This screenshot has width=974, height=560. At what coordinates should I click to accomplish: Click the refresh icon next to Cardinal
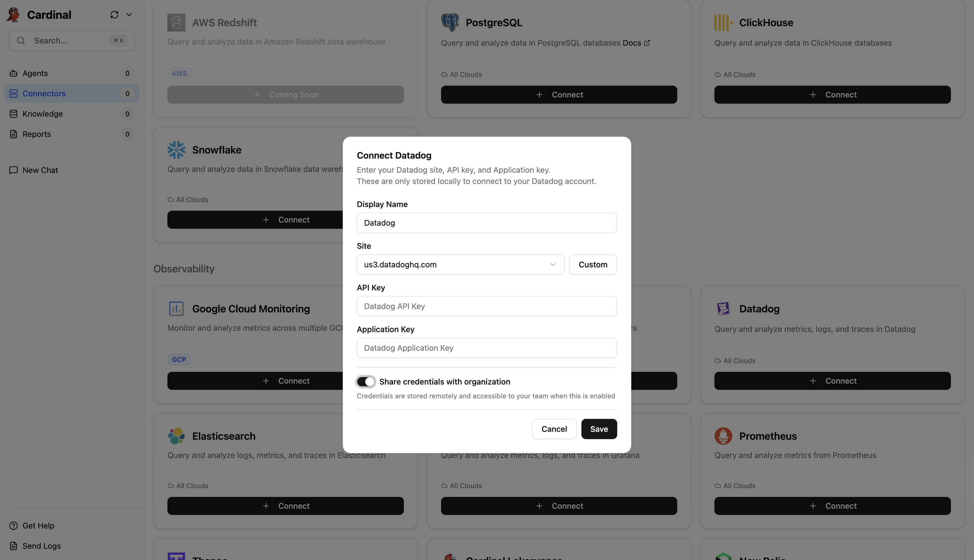114,15
